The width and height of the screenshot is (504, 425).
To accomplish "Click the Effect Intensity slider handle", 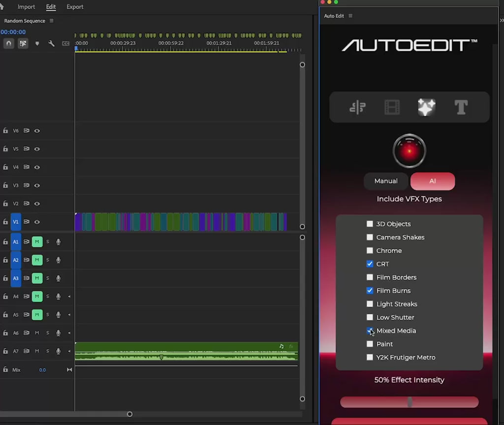I will click(x=409, y=402).
